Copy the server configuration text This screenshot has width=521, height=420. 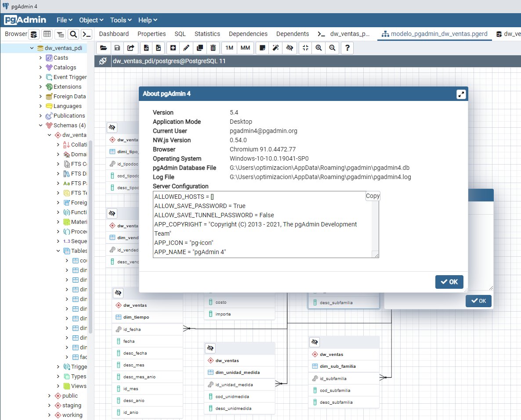click(x=373, y=196)
